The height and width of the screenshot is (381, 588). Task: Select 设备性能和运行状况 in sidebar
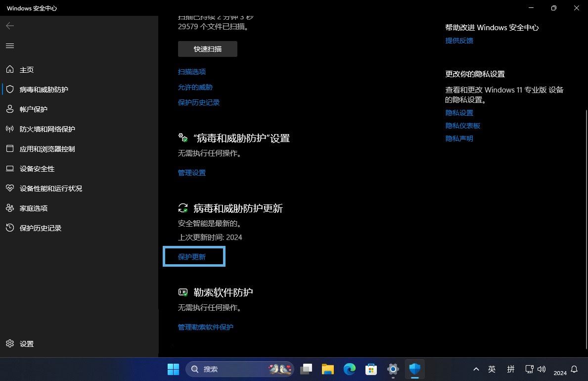[51, 189]
